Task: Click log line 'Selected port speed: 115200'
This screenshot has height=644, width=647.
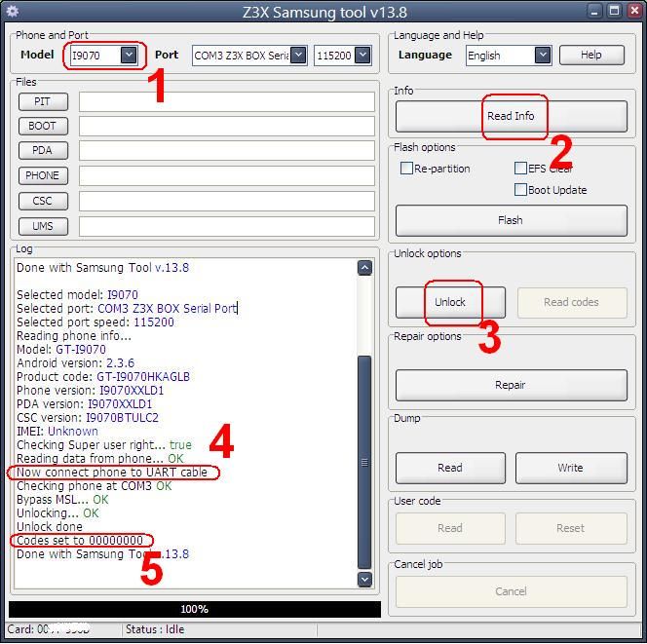Action: (95, 322)
